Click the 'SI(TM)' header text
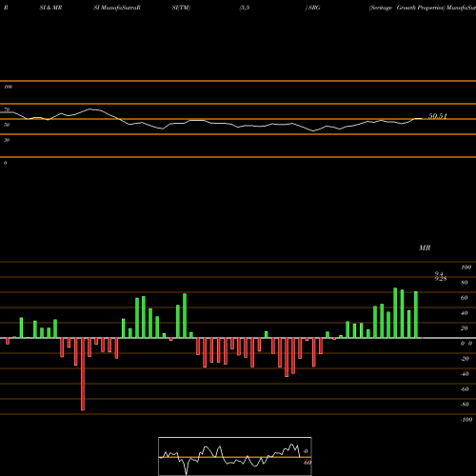Screen dimensions: 476x476 coord(181,8)
